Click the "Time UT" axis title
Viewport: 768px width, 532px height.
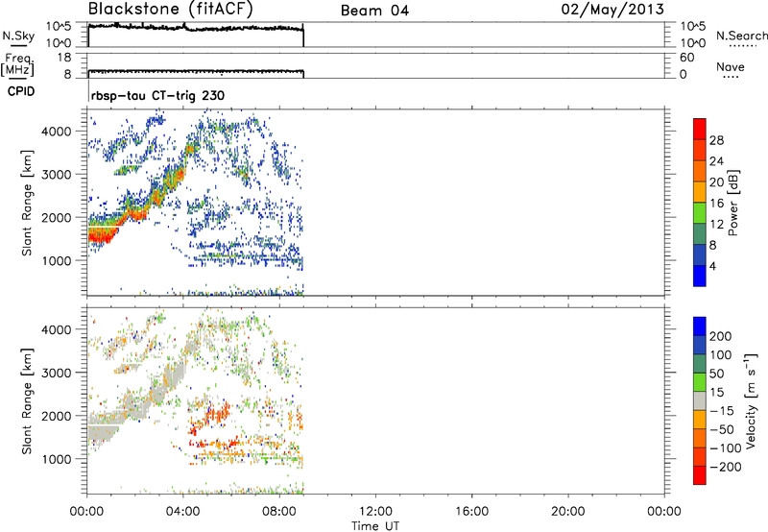375,526
